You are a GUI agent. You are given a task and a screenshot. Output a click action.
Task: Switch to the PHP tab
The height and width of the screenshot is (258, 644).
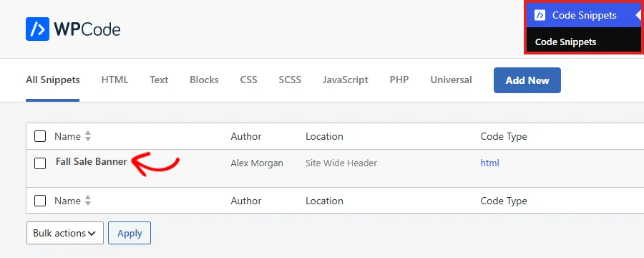pos(399,80)
